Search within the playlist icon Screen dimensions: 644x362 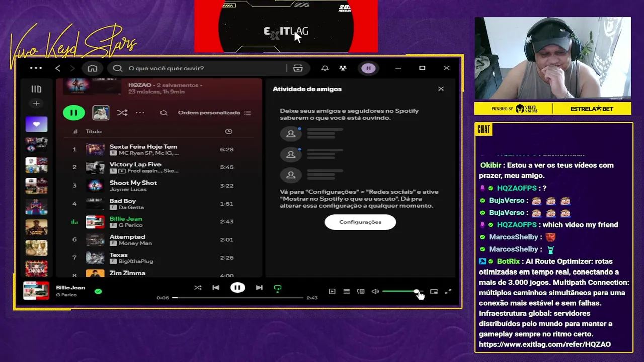pyautogui.click(x=164, y=113)
